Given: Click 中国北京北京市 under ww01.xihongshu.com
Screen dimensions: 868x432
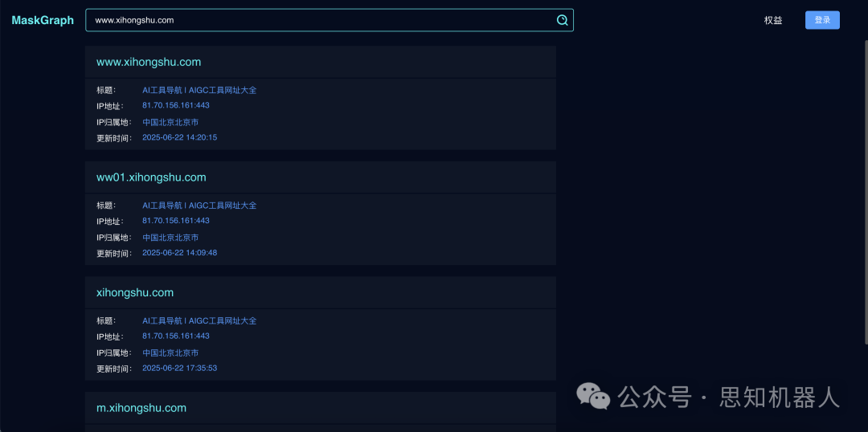Looking at the screenshot, I should (x=170, y=238).
